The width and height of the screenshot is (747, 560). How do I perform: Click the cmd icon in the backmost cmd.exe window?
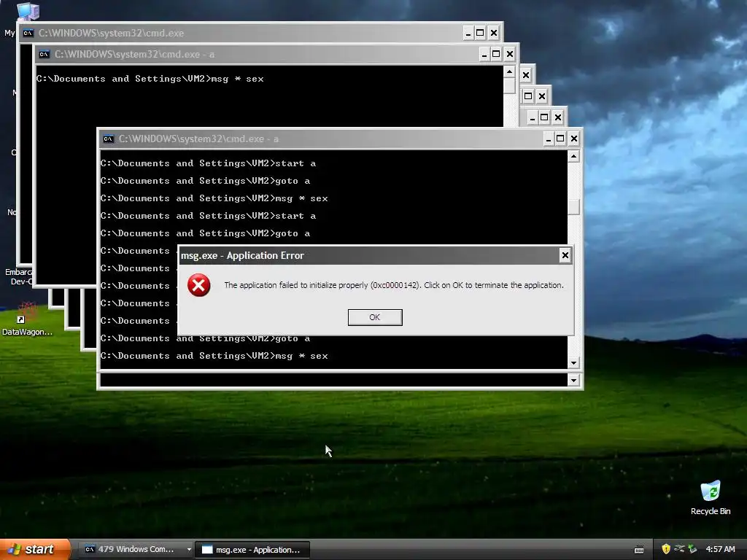[x=28, y=34]
